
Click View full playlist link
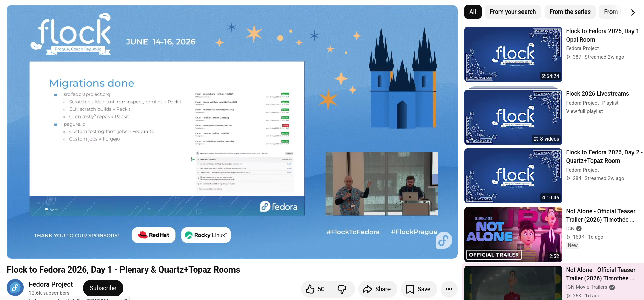[584, 111]
